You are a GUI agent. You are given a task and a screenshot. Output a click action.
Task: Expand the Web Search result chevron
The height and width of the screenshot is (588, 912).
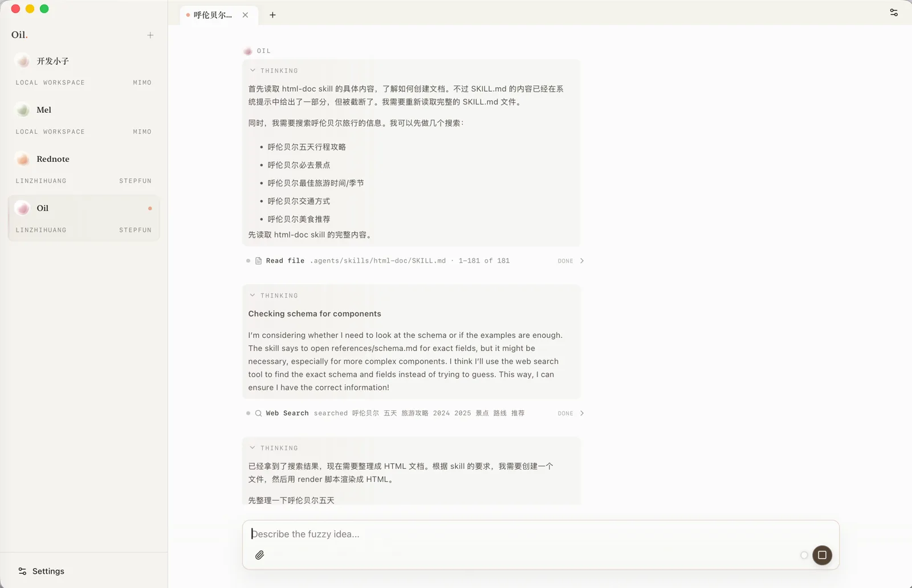pyautogui.click(x=582, y=413)
